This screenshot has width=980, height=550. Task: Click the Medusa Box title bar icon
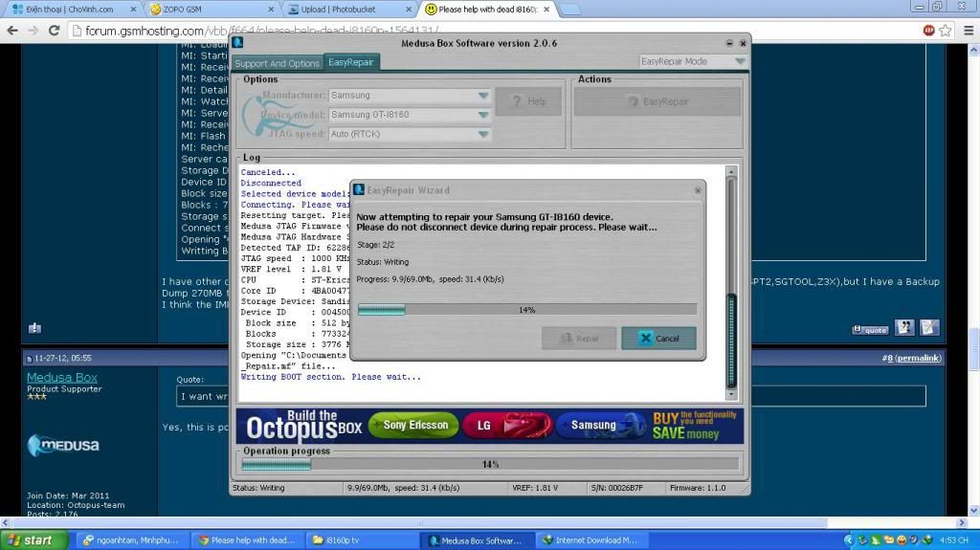point(238,42)
